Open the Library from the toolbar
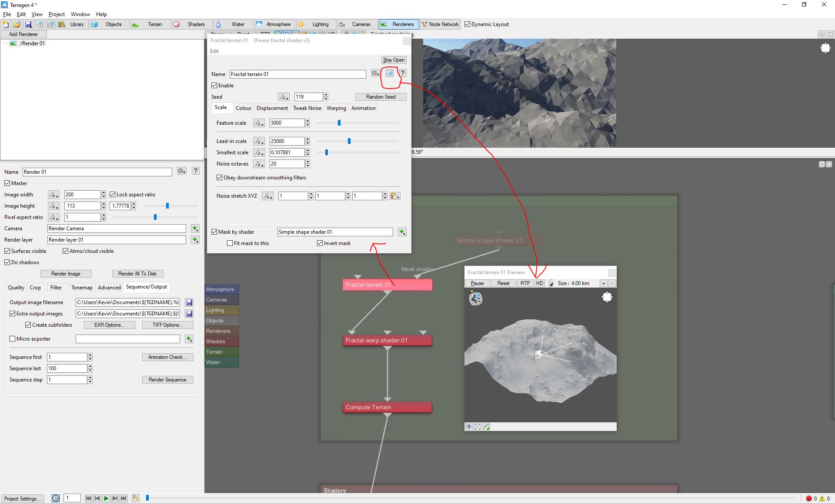Viewport: 835px width, 504px height. (x=72, y=24)
